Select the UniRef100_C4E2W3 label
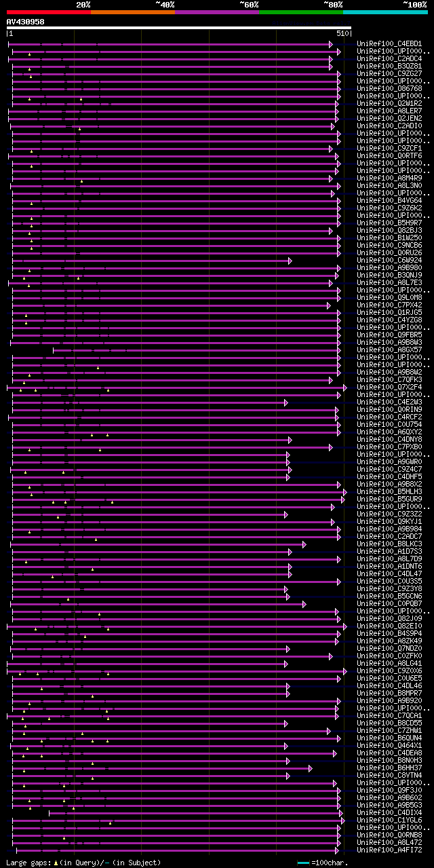This screenshot has width=434, height=868. [x=389, y=402]
